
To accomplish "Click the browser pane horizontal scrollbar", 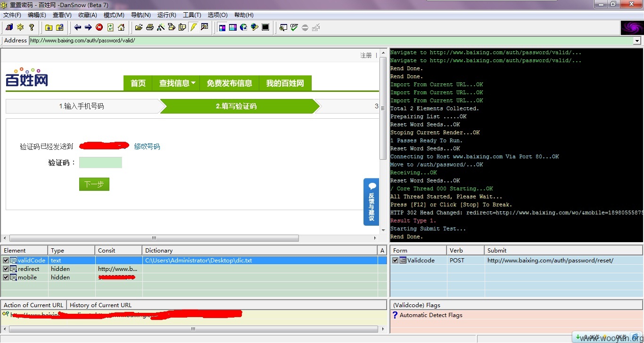I will tap(154, 238).
